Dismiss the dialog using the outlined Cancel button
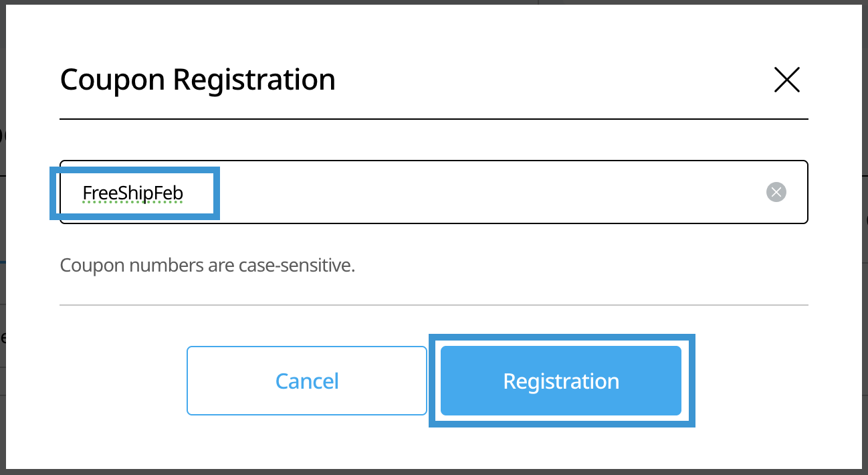 [307, 381]
